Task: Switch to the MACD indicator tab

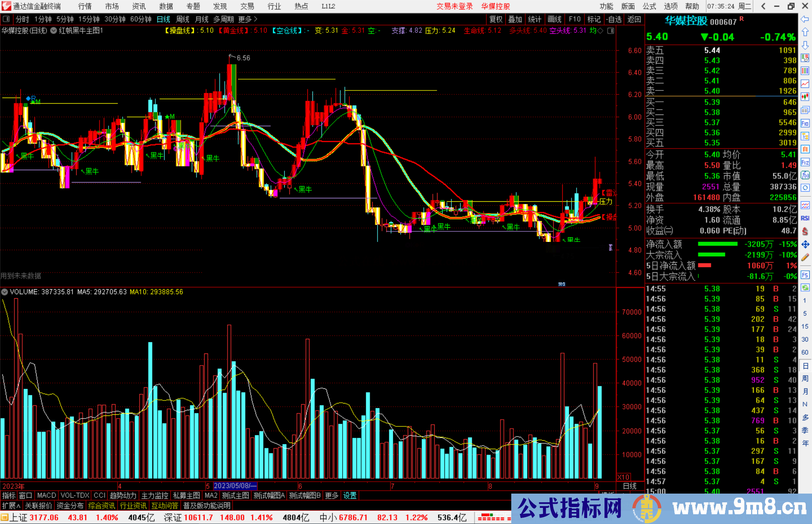Action: [x=46, y=495]
